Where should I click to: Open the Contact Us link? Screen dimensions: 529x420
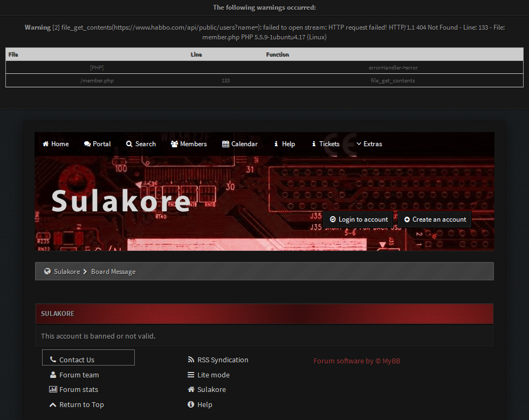77,360
